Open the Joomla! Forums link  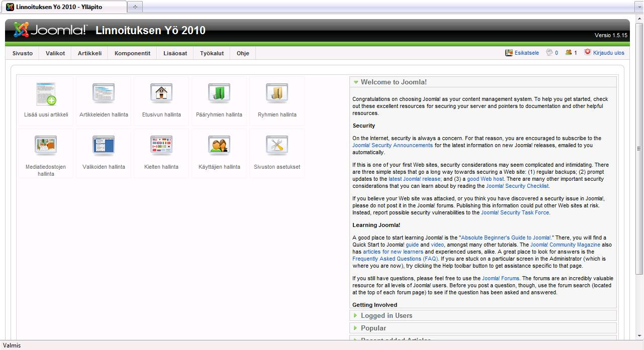tap(501, 278)
